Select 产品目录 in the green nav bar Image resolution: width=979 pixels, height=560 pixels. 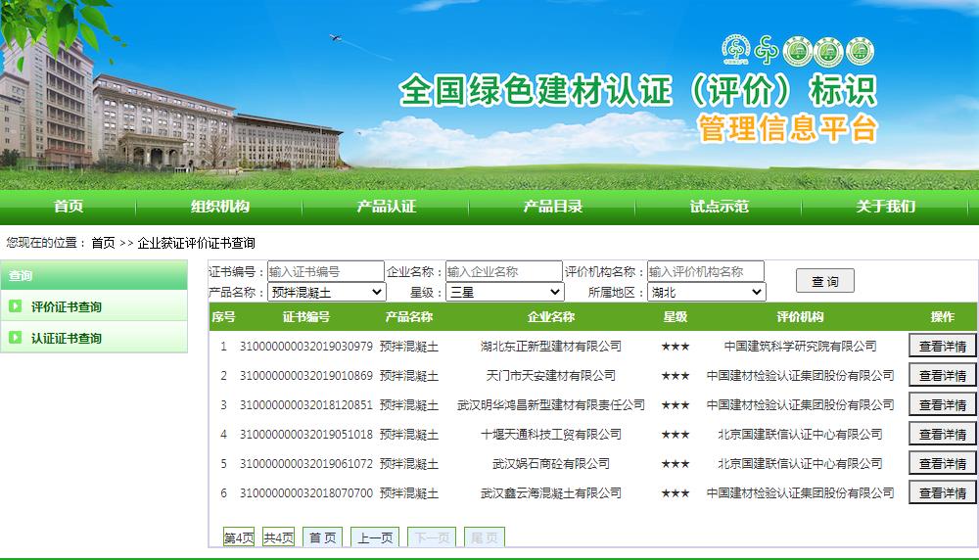[x=553, y=206]
